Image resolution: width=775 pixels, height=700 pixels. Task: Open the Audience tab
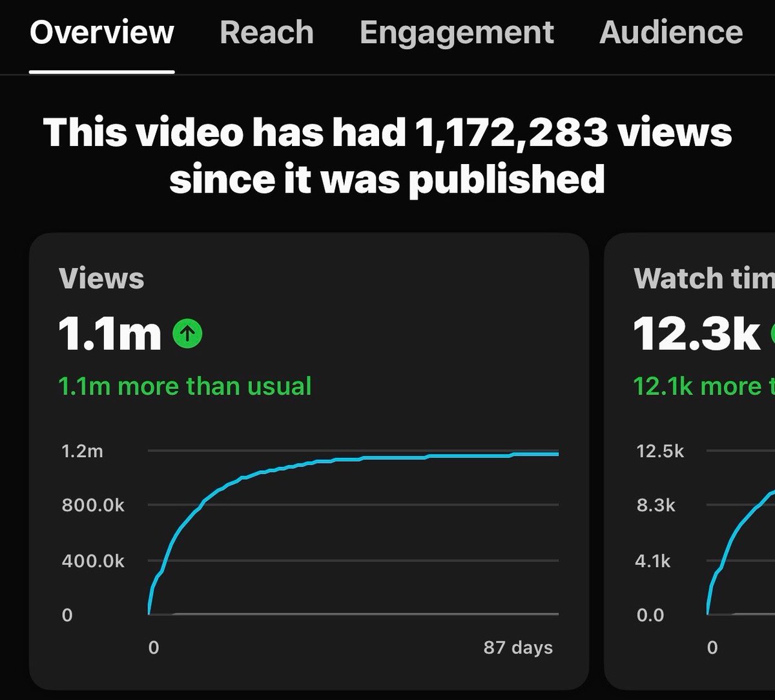[671, 32]
